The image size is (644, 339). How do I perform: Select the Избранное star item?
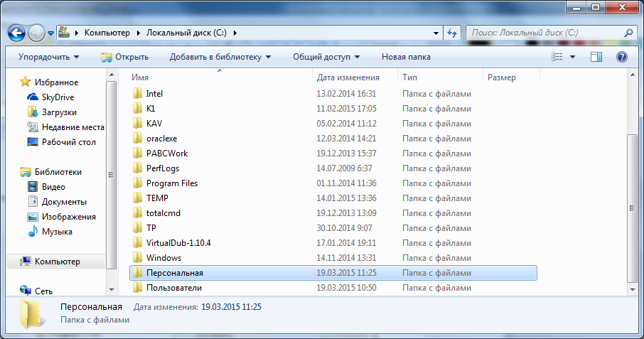pyautogui.click(x=49, y=82)
